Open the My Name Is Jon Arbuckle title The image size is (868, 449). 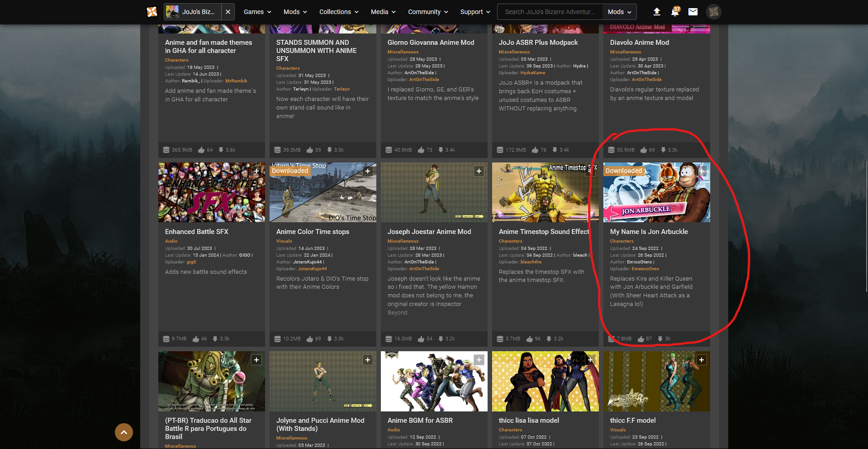[x=649, y=232]
